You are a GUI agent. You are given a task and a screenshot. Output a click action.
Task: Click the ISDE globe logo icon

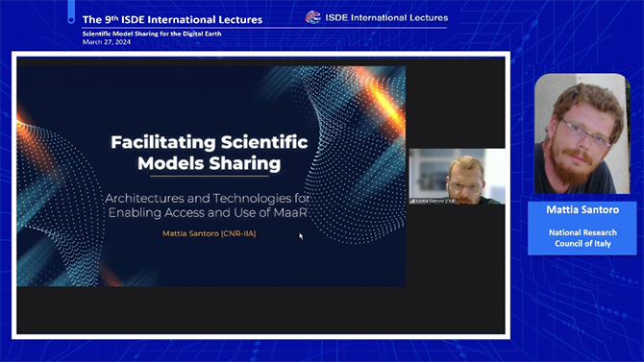[x=313, y=17]
